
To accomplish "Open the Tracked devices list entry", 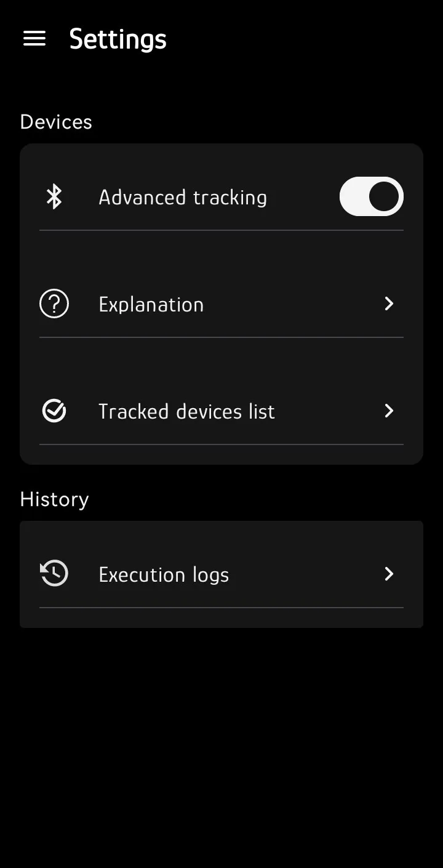I will click(x=186, y=411).
